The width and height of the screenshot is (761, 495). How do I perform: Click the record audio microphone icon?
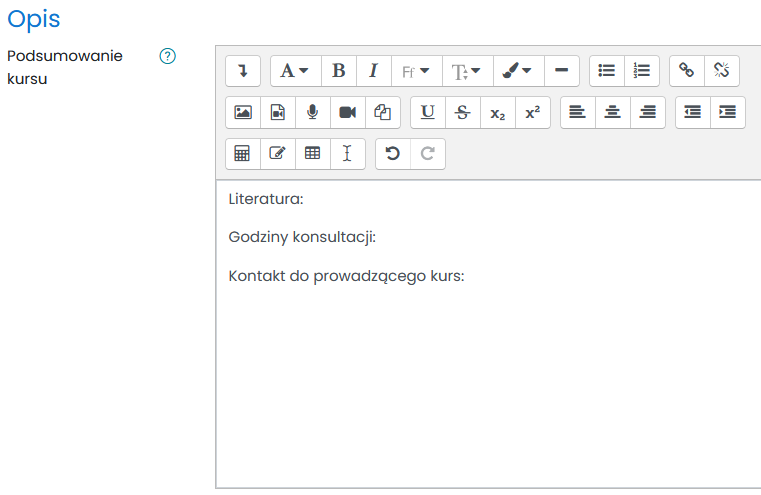point(312,113)
